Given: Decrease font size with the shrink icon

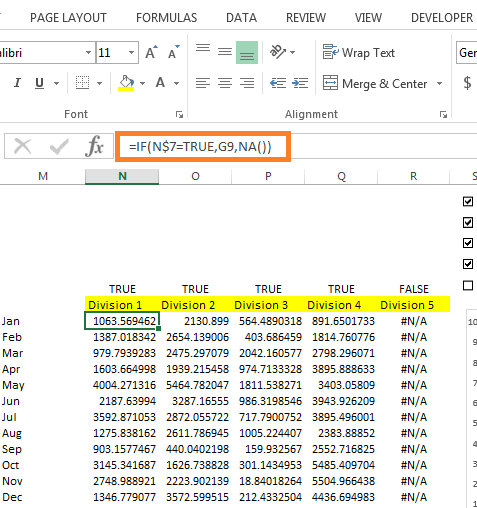Looking at the screenshot, I should 173,52.
